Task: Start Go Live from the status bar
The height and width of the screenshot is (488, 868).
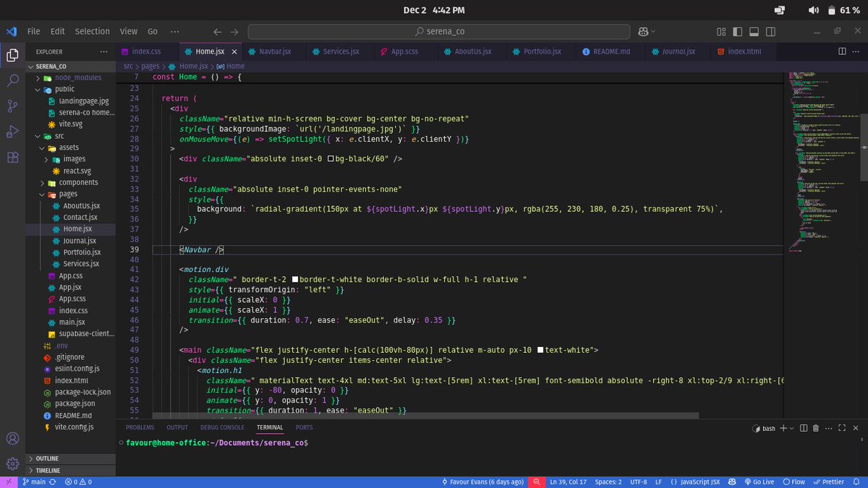Action: click(x=759, y=481)
